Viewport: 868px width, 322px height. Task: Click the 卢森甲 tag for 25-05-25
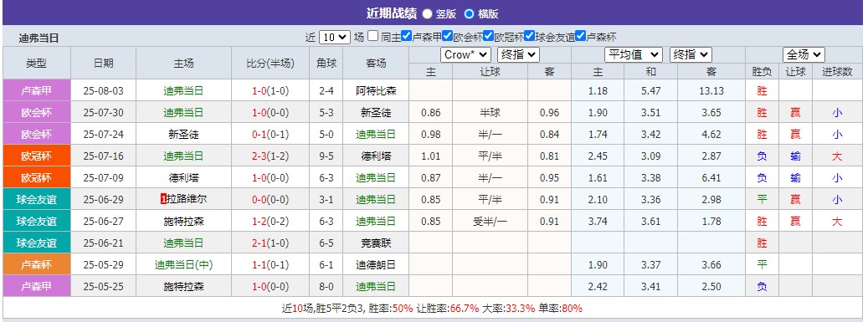(37, 287)
